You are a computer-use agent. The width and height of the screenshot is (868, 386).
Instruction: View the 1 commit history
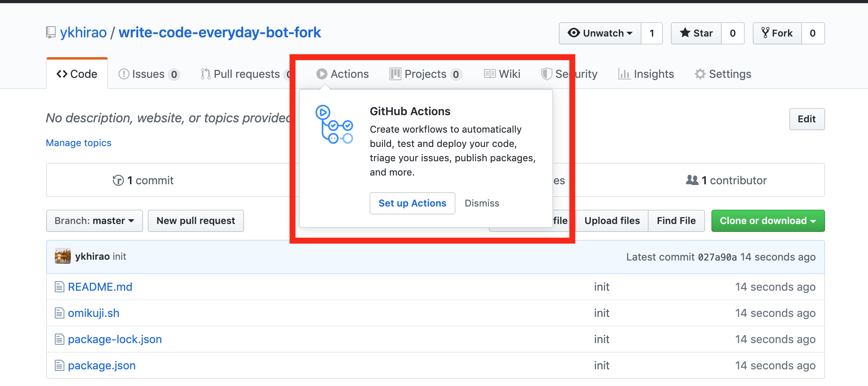click(143, 180)
